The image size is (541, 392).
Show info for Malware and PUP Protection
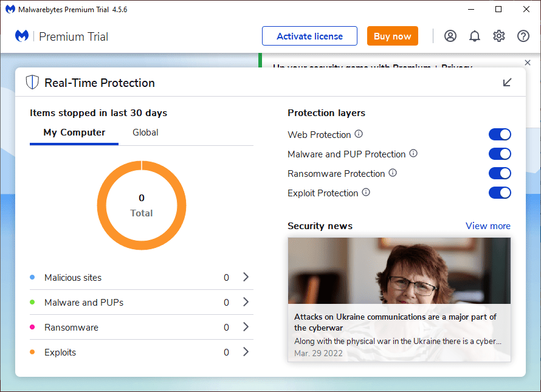(x=413, y=153)
